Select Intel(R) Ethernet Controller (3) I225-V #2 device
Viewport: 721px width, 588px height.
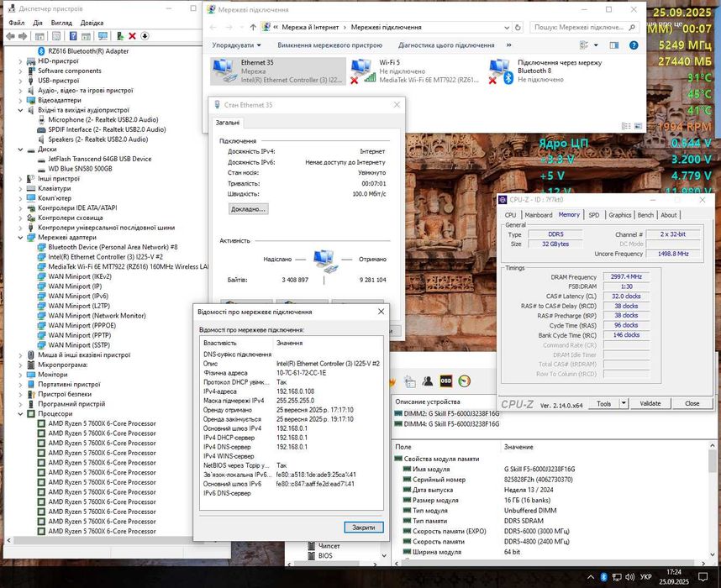[x=105, y=257]
